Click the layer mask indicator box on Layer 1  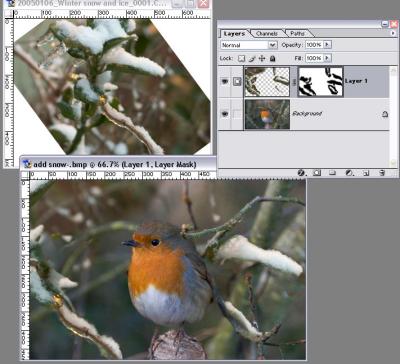(x=237, y=81)
